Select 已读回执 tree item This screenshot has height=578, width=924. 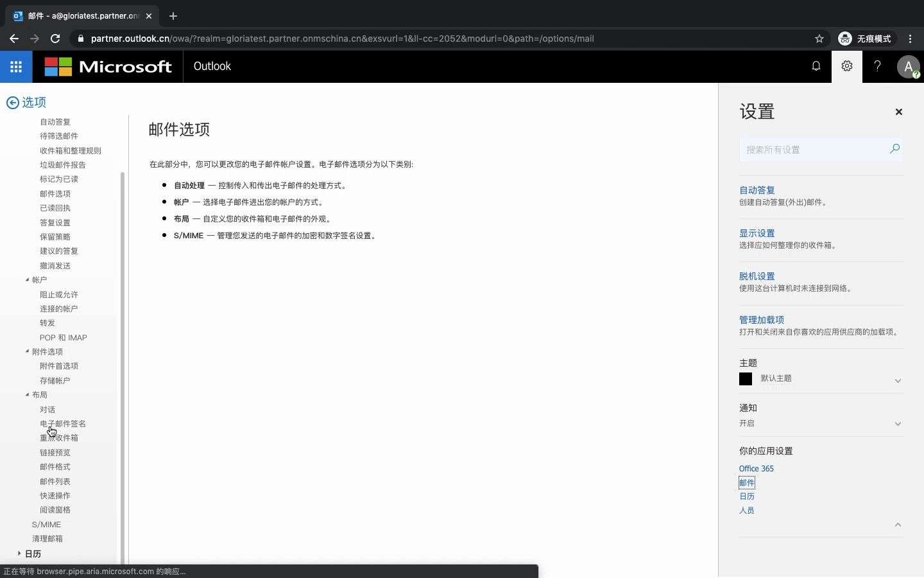click(x=55, y=208)
